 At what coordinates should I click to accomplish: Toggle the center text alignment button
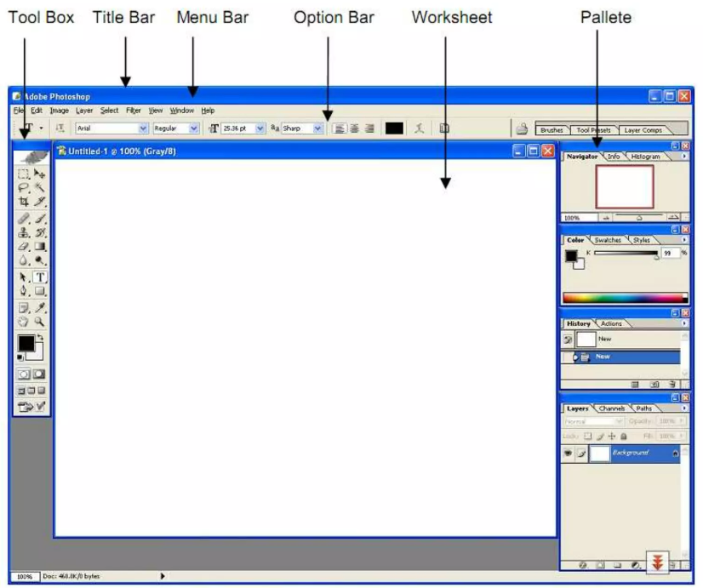[x=353, y=128]
